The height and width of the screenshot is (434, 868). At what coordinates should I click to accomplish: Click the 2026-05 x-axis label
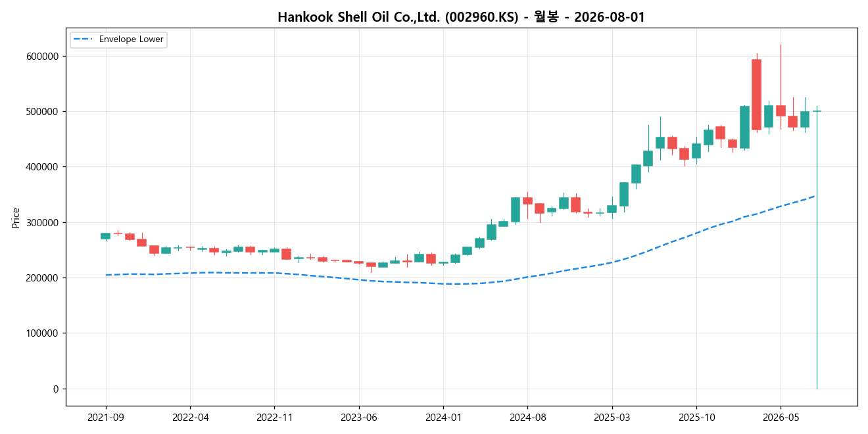point(781,417)
